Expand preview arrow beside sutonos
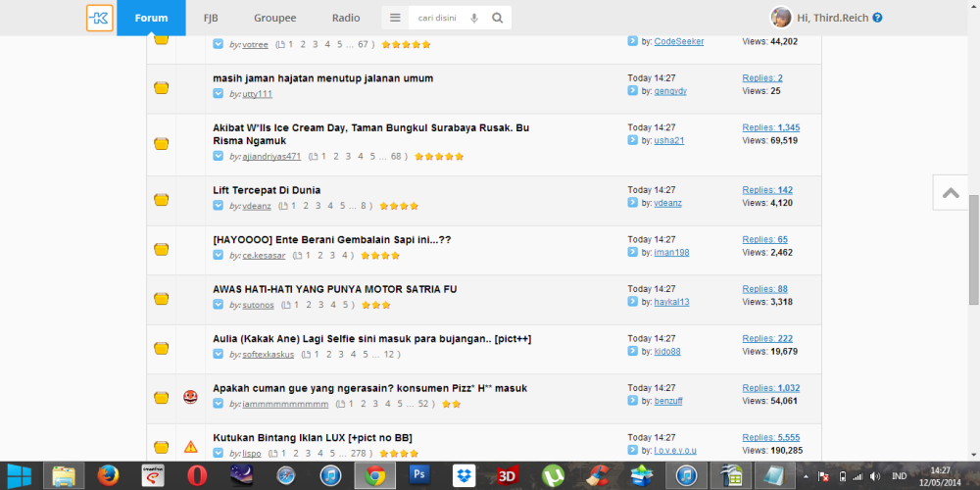Screen dimensions: 980x490 (219, 305)
